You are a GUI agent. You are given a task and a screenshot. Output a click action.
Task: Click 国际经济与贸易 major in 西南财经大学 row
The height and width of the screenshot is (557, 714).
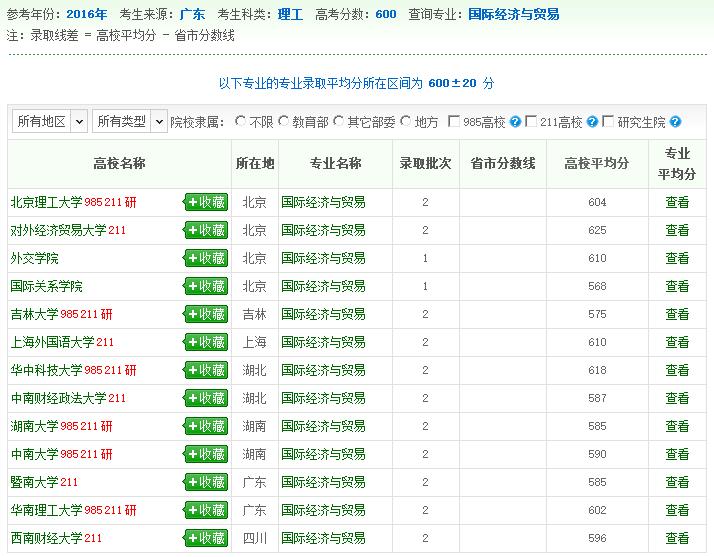pyautogui.click(x=323, y=538)
